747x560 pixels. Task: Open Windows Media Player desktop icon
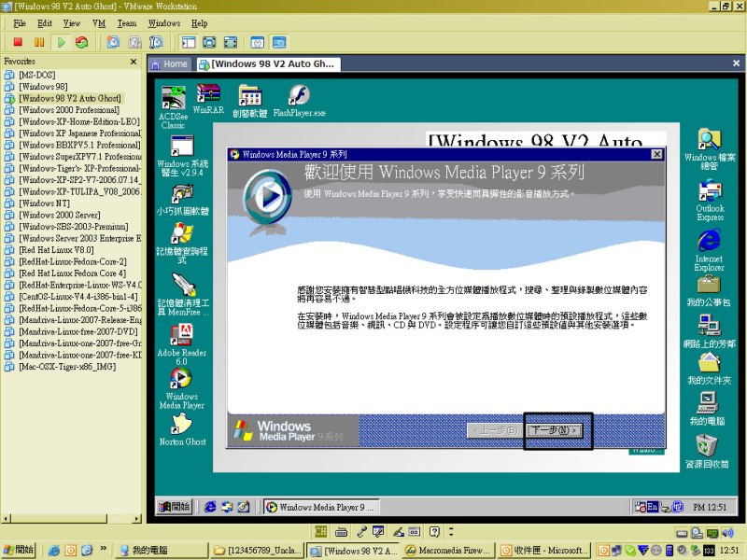(x=181, y=388)
